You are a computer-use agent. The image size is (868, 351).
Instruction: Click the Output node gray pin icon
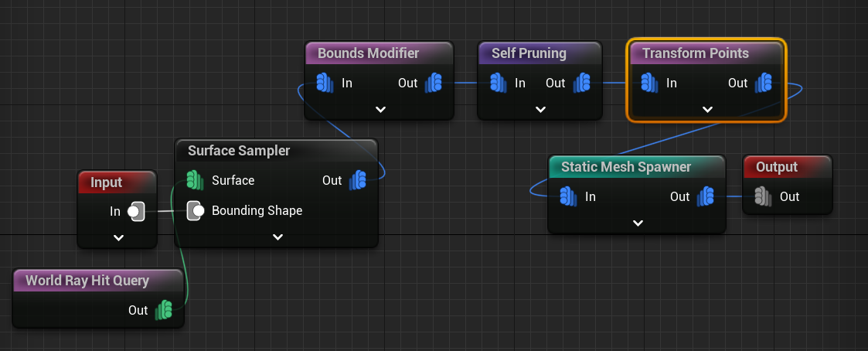coord(763,196)
